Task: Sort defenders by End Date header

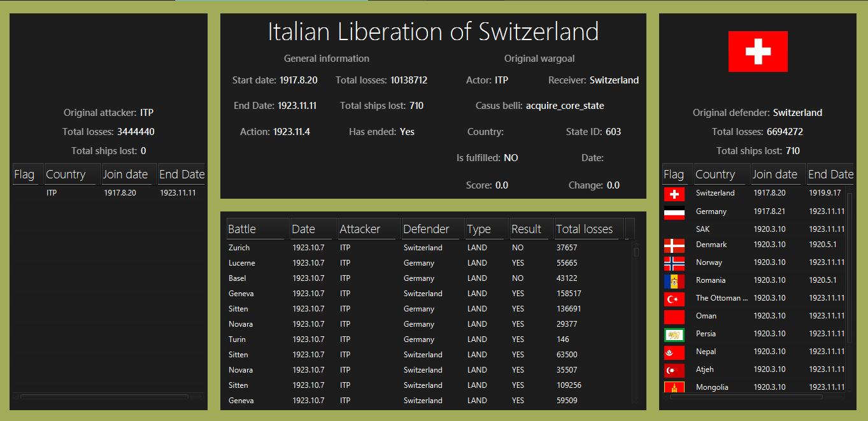Action: point(830,174)
